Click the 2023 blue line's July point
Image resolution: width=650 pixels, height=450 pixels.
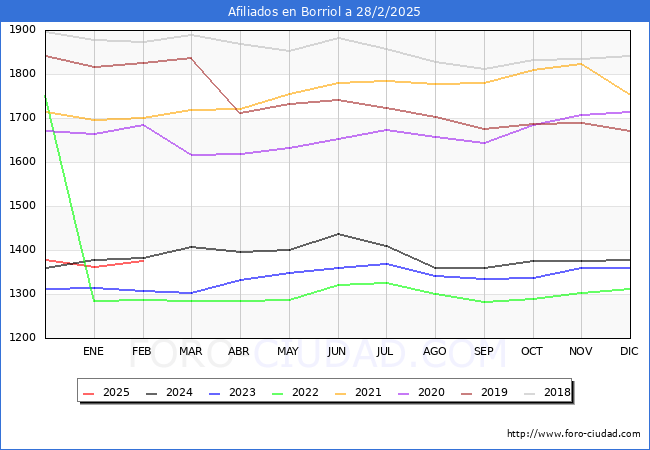click(387, 264)
